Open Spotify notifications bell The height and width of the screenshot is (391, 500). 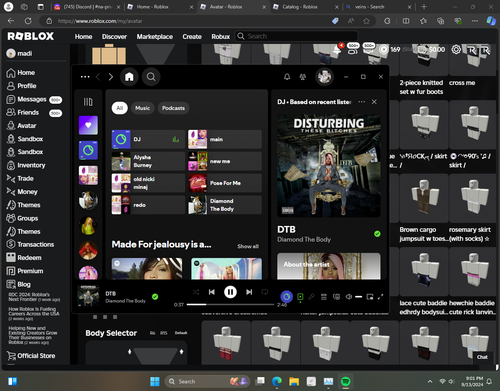point(287,77)
